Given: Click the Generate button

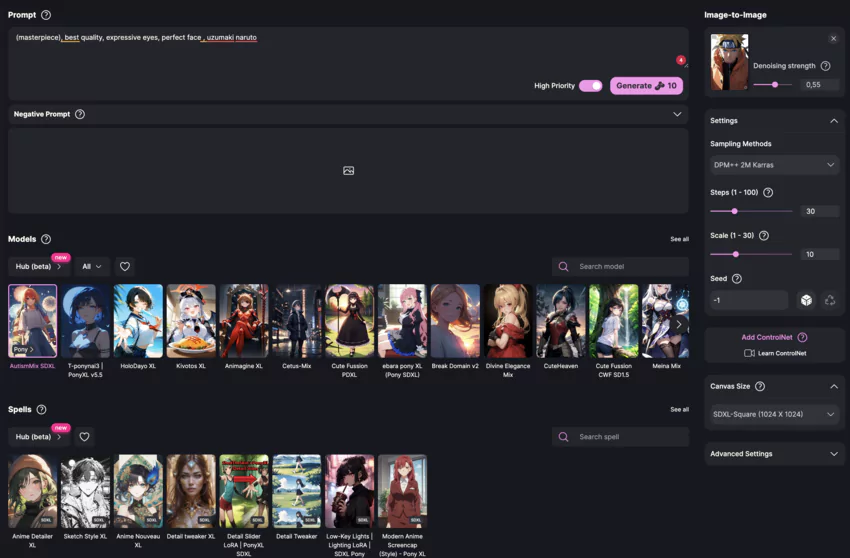Looking at the screenshot, I should [x=646, y=86].
